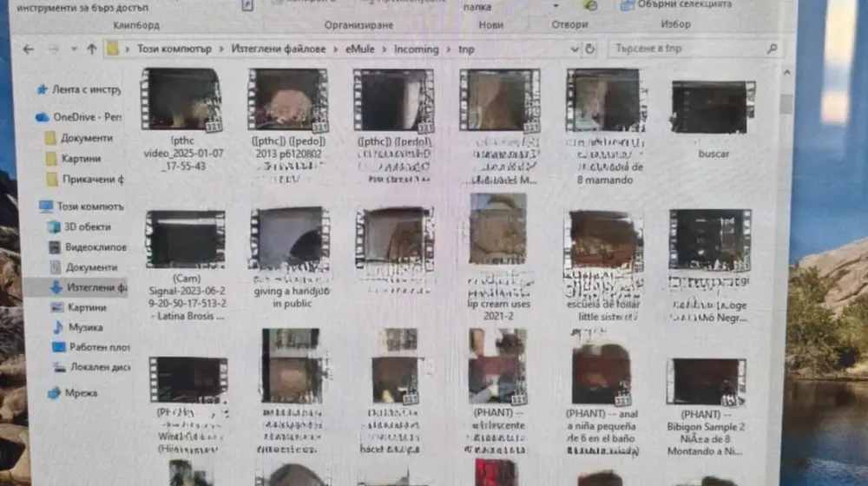Open the Документи folder under OneDrive
868x486 pixels.
(x=79, y=138)
